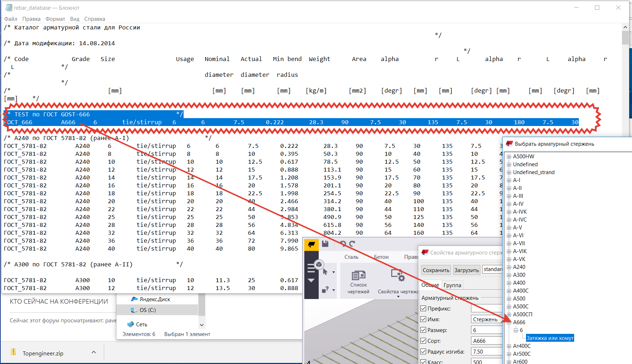Expand the A240 rebar grade node
This screenshot has height=364, width=632.
click(509, 267)
